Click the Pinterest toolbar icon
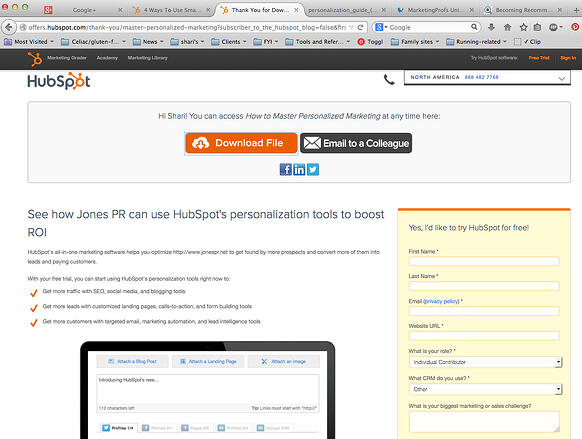This screenshot has height=439, width=582. (x=575, y=27)
